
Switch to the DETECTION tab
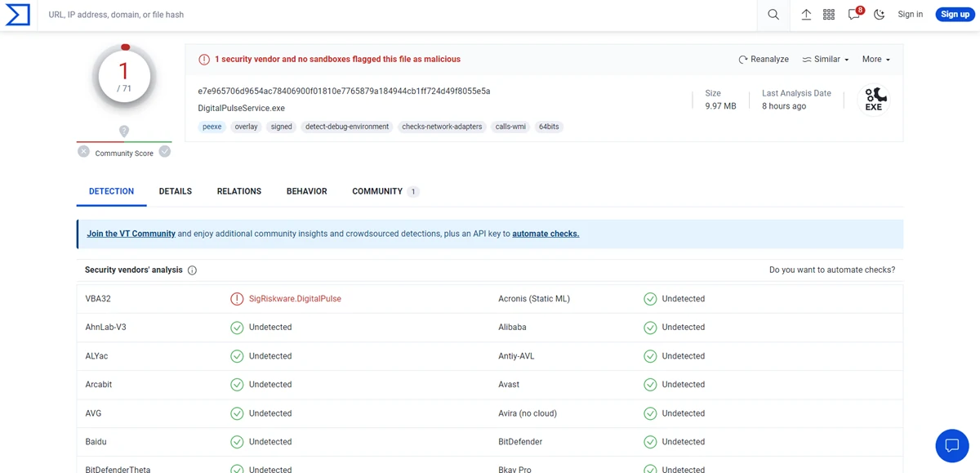(x=111, y=191)
